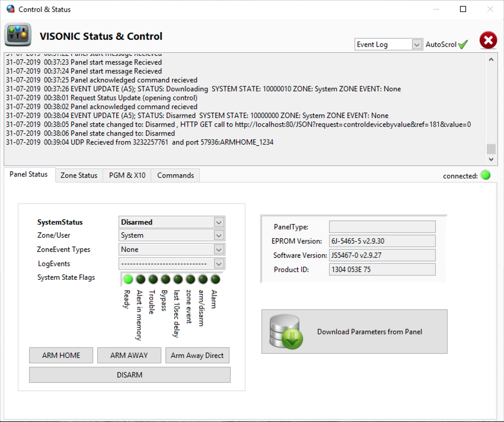Viewport: 504px width, 422px height.
Task: Click the connected green status LED
Action: [x=486, y=175]
